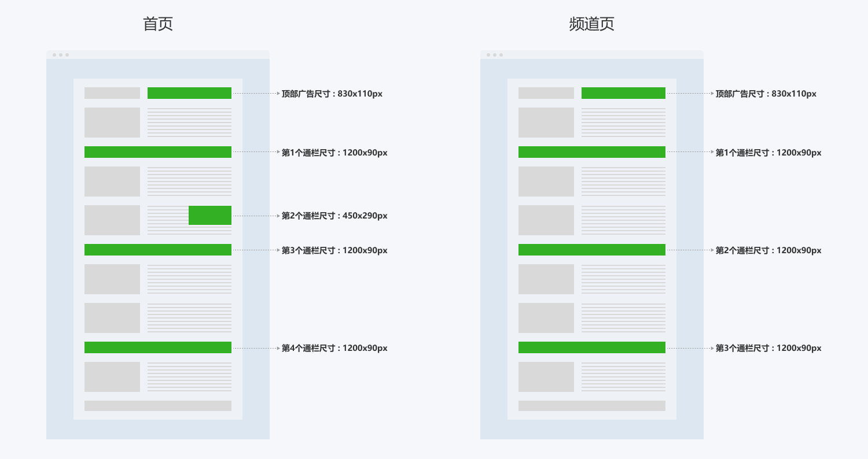The width and height of the screenshot is (868, 459).
Task: Click the green top ad banner on 频道页
Action: pos(623,93)
